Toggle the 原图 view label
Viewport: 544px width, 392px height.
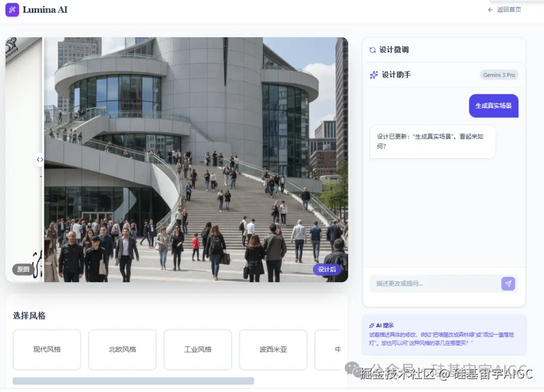click(23, 269)
